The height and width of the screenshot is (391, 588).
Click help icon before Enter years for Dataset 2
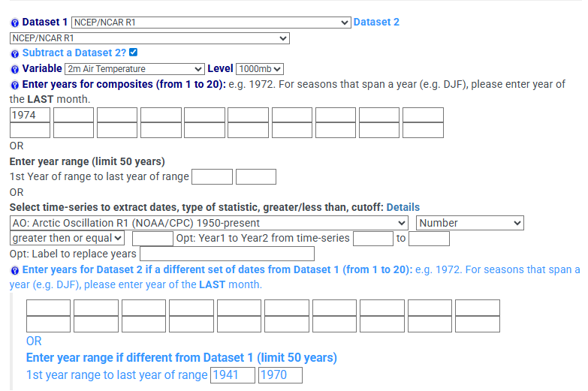coord(15,270)
